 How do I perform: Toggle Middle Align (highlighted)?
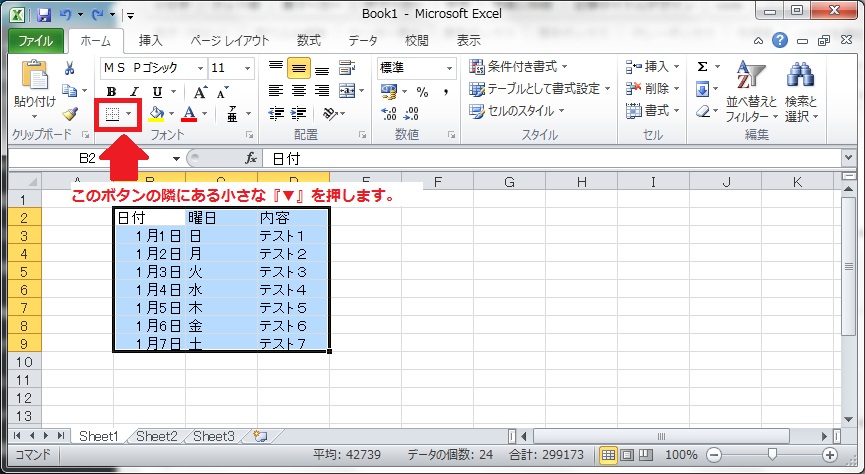pyautogui.click(x=298, y=68)
